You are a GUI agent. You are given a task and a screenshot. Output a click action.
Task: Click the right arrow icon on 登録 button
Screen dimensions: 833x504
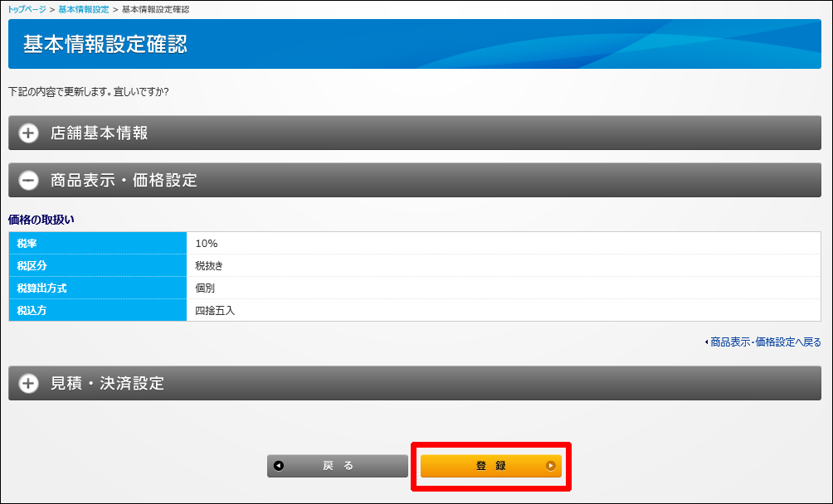click(x=550, y=466)
